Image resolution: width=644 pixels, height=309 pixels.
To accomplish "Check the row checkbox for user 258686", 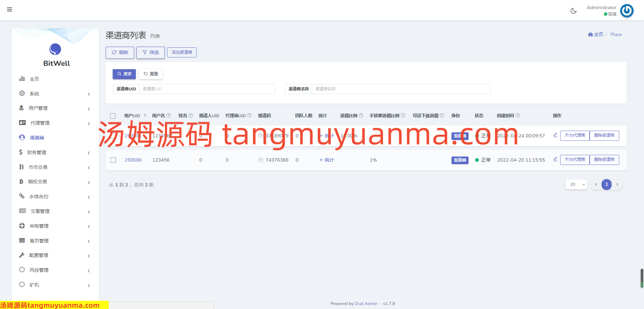I will [x=113, y=160].
